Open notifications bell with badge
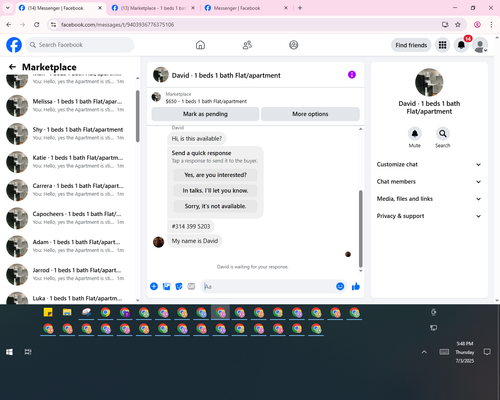 (461, 45)
